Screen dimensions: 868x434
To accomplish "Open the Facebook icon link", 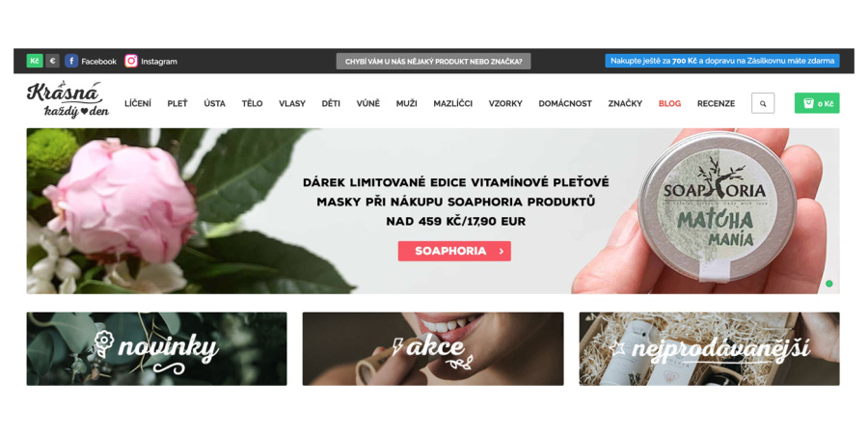I will point(70,61).
